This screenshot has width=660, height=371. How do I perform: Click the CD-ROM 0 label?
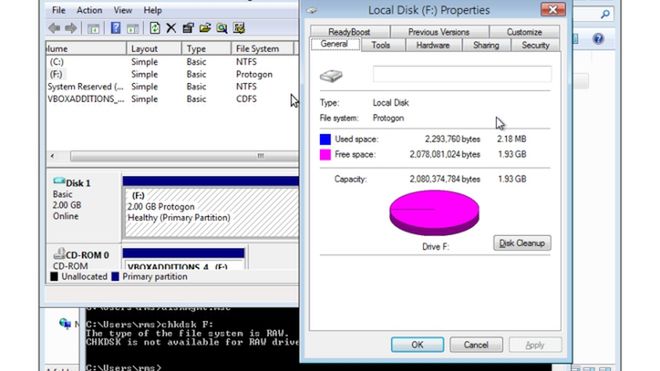87,255
